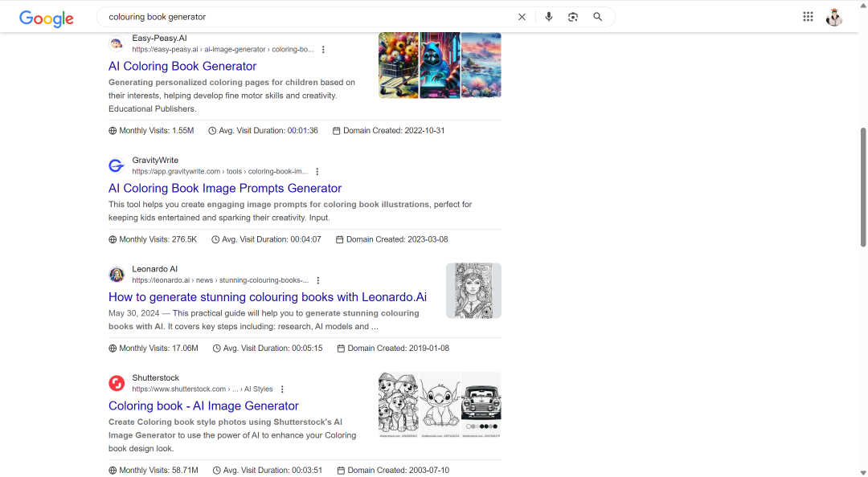Click the Easy-Peasy.AI site name
The height and width of the screenshot is (477, 868).
click(x=159, y=39)
